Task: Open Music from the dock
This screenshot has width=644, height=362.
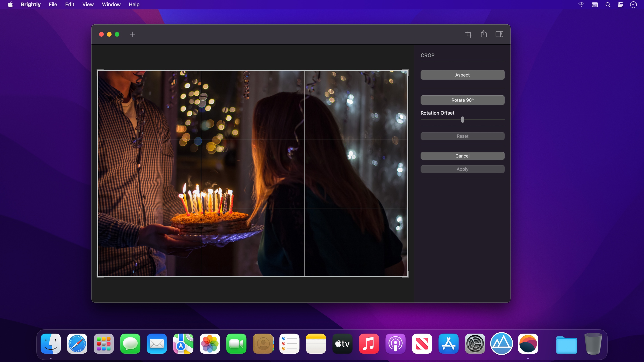Action: [x=369, y=344]
